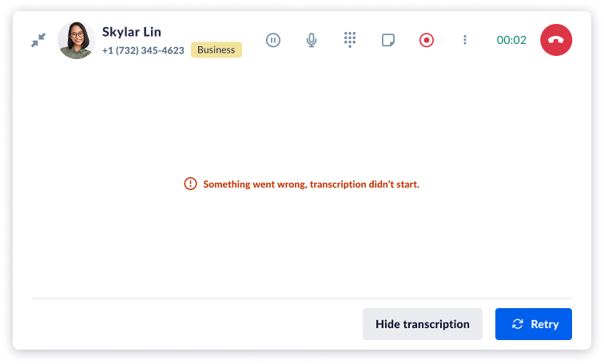Click the Business tag label

pos(216,50)
